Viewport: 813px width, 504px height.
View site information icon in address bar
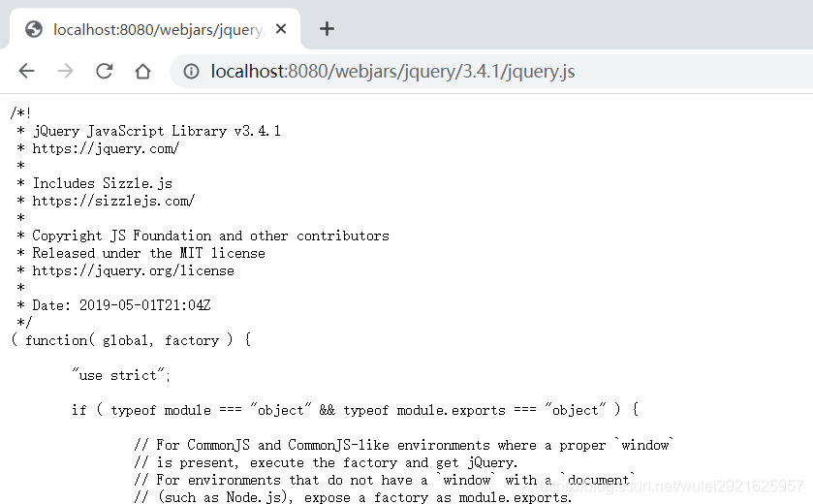click(x=191, y=71)
